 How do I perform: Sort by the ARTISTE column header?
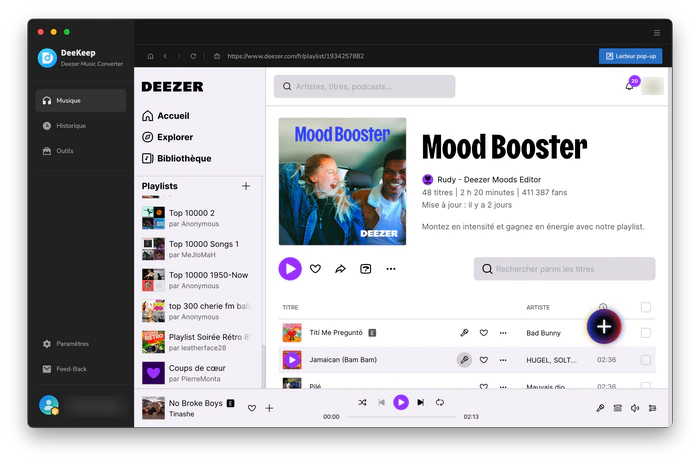click(538, 308)
